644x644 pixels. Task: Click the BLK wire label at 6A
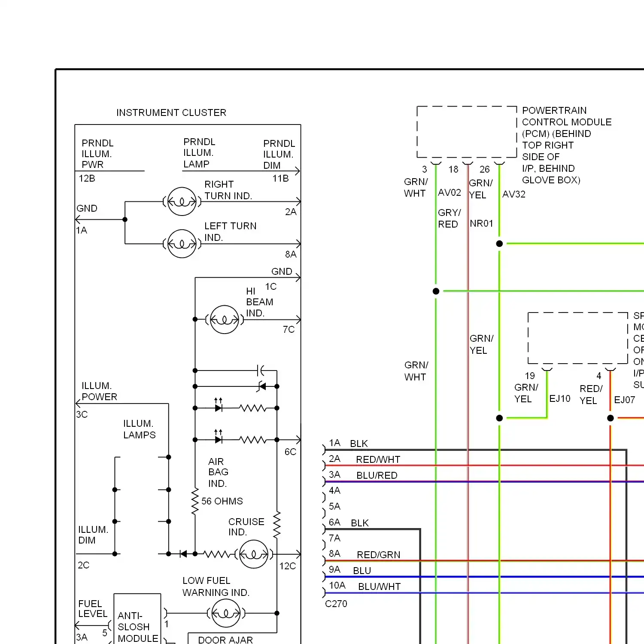click(x=360, y=523)
